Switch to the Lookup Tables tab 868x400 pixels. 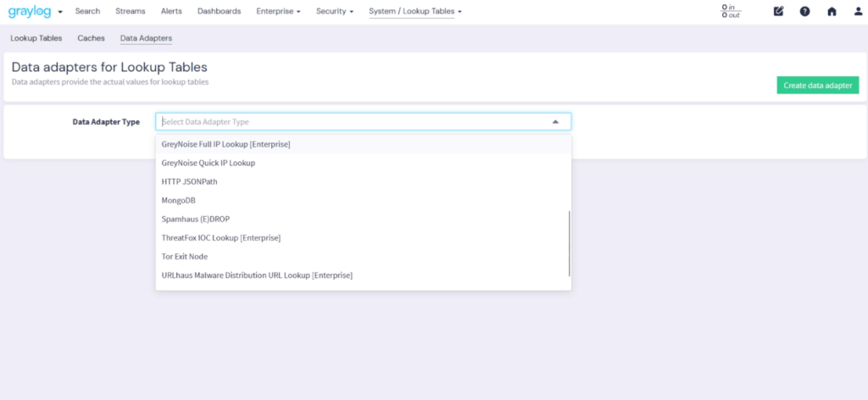(36, 38)
